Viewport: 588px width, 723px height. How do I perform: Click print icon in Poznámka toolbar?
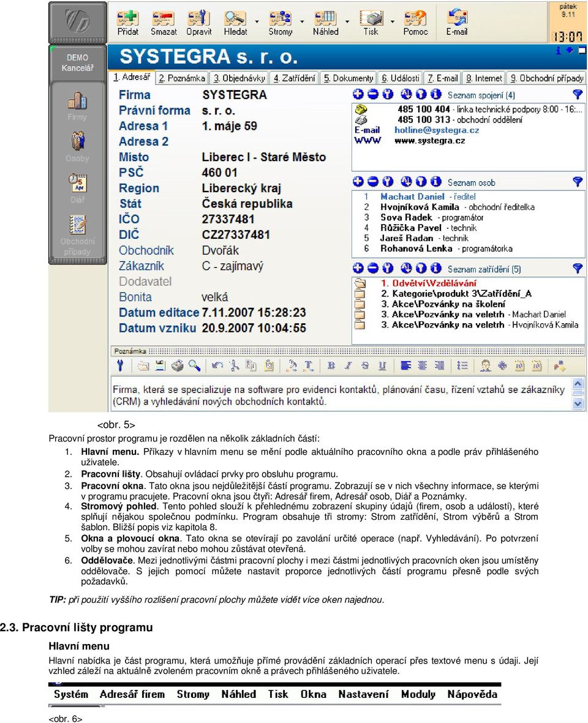pos(177,365)
